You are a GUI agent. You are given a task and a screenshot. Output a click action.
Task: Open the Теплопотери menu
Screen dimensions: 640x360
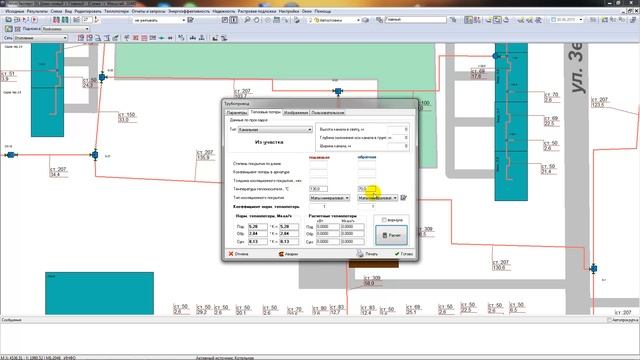[116, 11]
